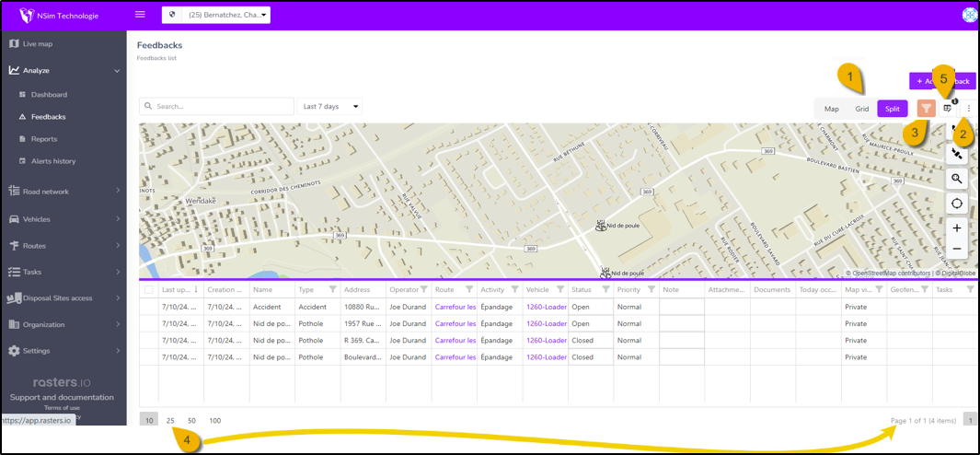Click address cell R 369, Ca...
Image resolution: width=980 pixels, height=455 pixels.
point(363,341)
